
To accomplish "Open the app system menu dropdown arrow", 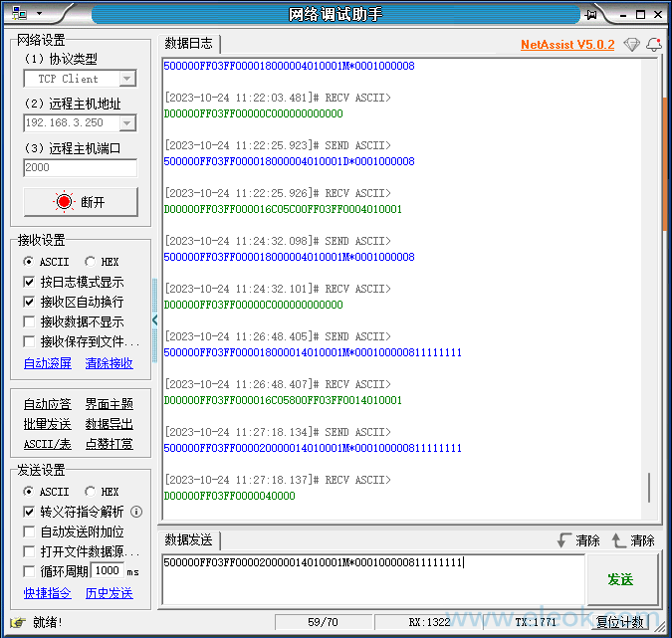I will 39,14.
